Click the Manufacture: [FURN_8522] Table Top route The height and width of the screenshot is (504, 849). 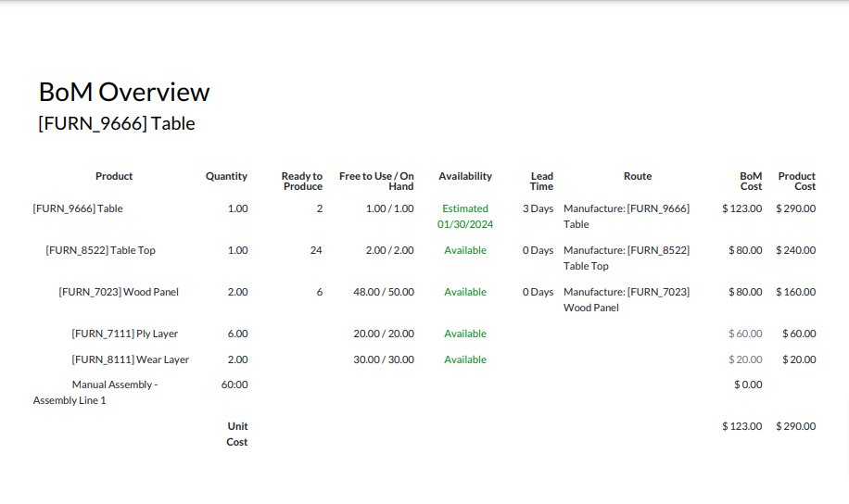coord(627,258)
